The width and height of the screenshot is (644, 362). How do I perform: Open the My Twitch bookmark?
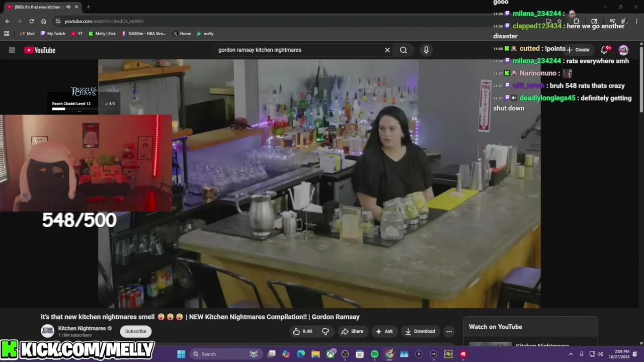[x=52, y=34]
